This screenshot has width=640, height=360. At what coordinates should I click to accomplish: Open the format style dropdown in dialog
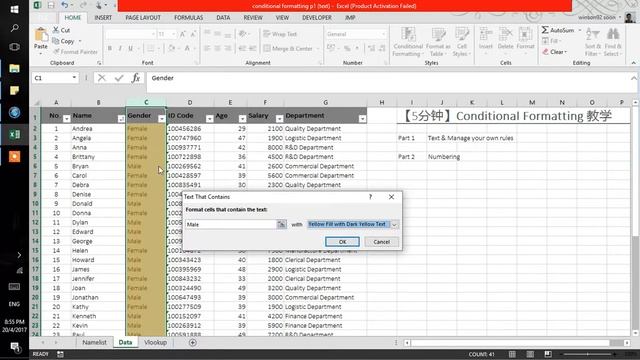click(394, 224)
